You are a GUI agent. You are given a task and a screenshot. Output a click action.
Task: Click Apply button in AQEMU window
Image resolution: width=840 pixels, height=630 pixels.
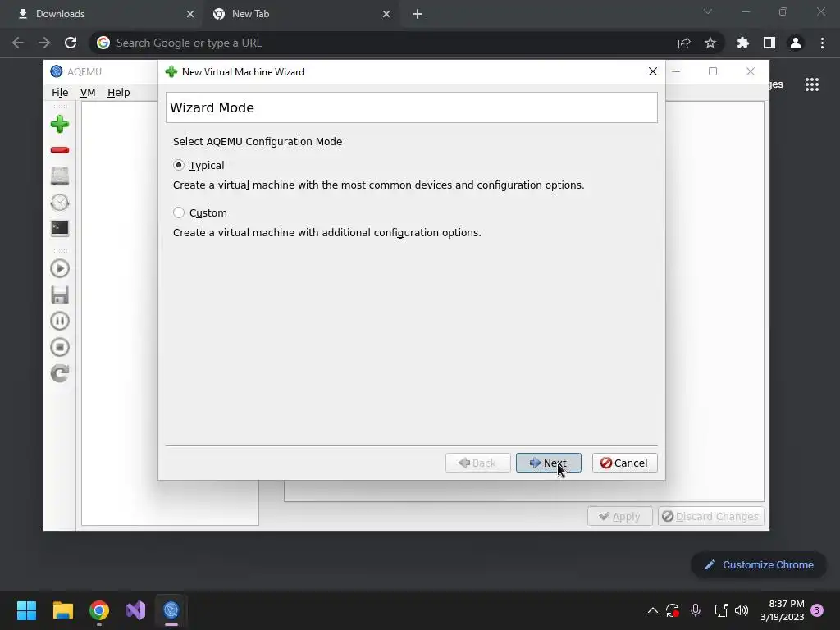pyautogui.click(x=620, y=517)
